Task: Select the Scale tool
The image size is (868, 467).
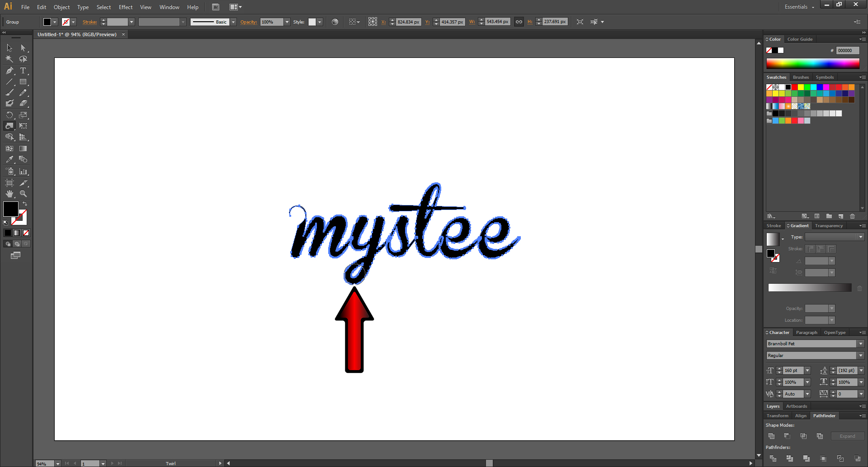Action: pyautogui.click(x=23, y=115)
